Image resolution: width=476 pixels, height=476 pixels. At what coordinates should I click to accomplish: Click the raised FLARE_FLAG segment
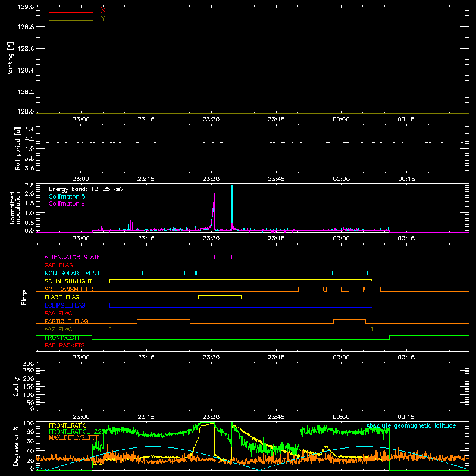(220, 295)
